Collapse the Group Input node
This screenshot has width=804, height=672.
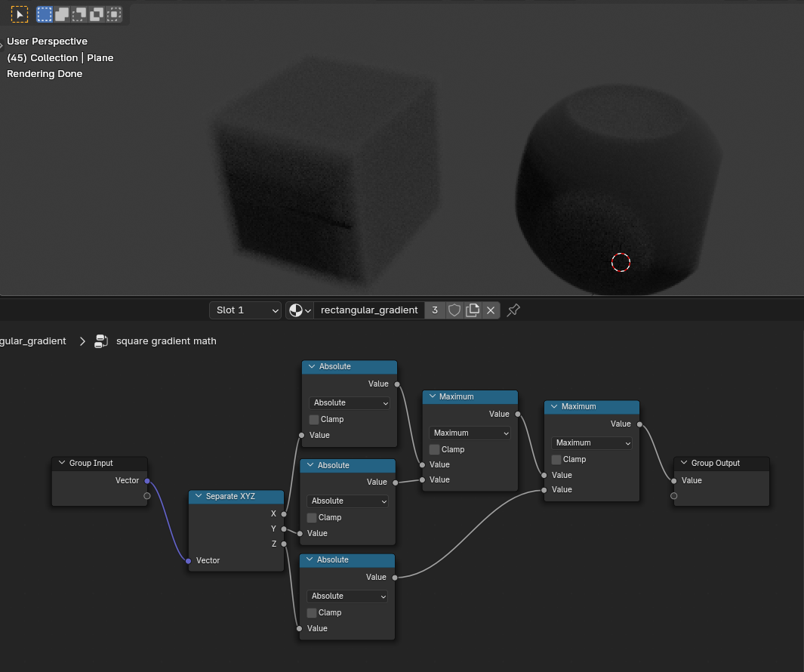pos(62,463)
